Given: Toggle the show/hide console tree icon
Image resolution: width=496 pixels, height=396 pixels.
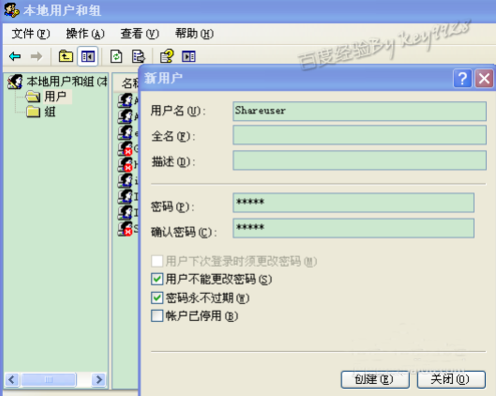Looking at the screenshot, I should click(88, 56).
